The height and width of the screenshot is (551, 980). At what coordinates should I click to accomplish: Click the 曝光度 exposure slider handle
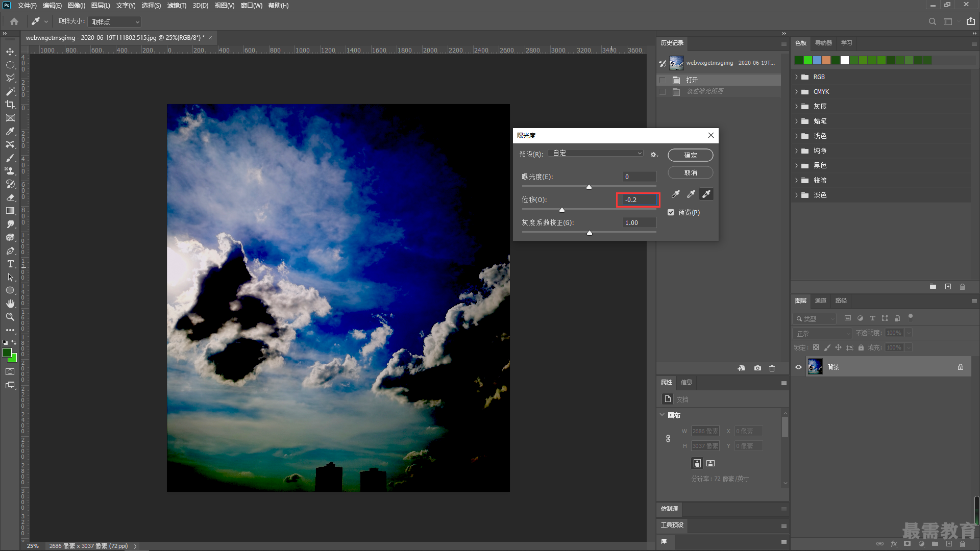(x=589, y=187)
